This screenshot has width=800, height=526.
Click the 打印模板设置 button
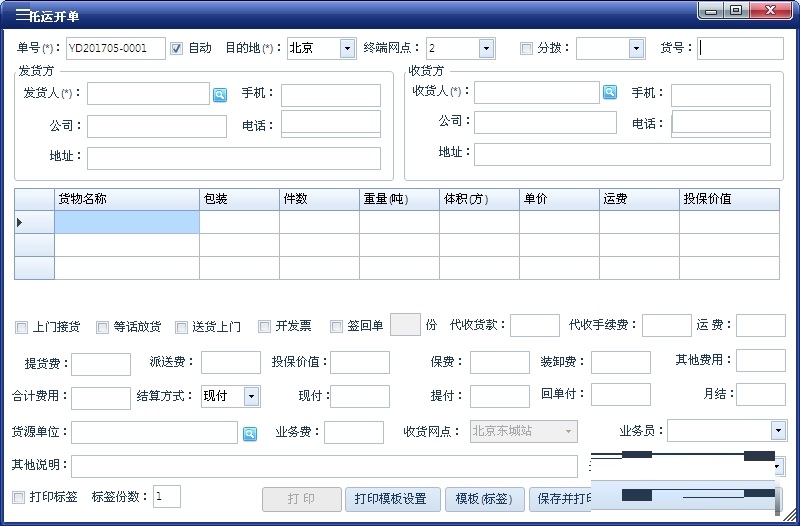(393, 498)
